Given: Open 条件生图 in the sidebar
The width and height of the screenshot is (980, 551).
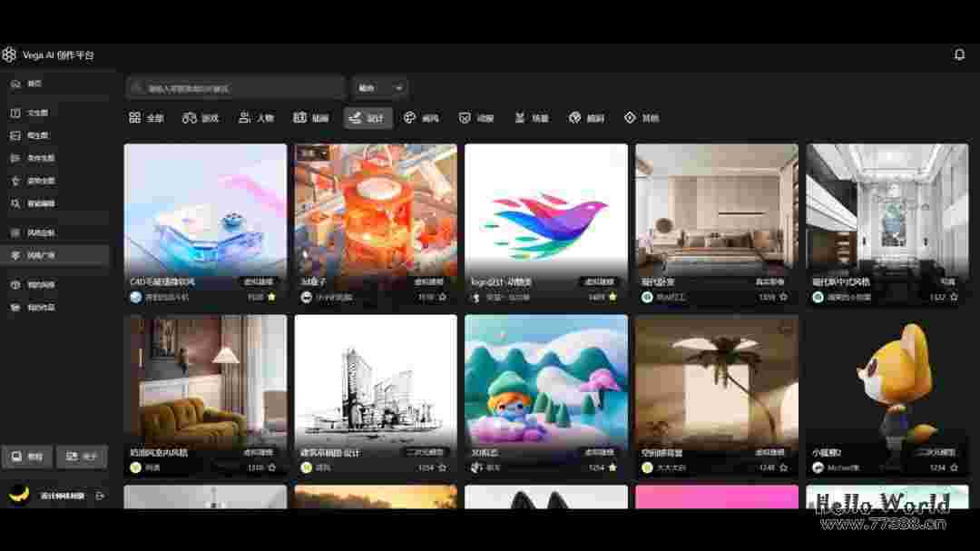Looking at the screenshot, I should [x=54, y=158].
